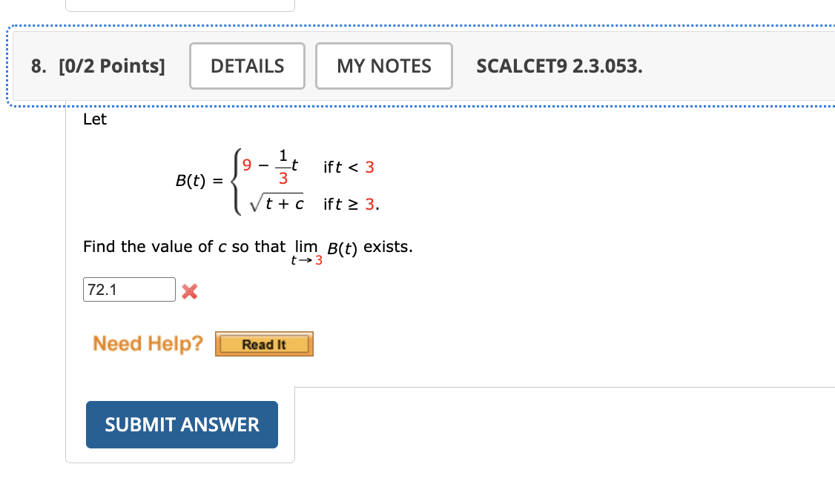Click the prompt Find the value of c
Viewport: 835px width, 504px height.
tap(181, 246)
